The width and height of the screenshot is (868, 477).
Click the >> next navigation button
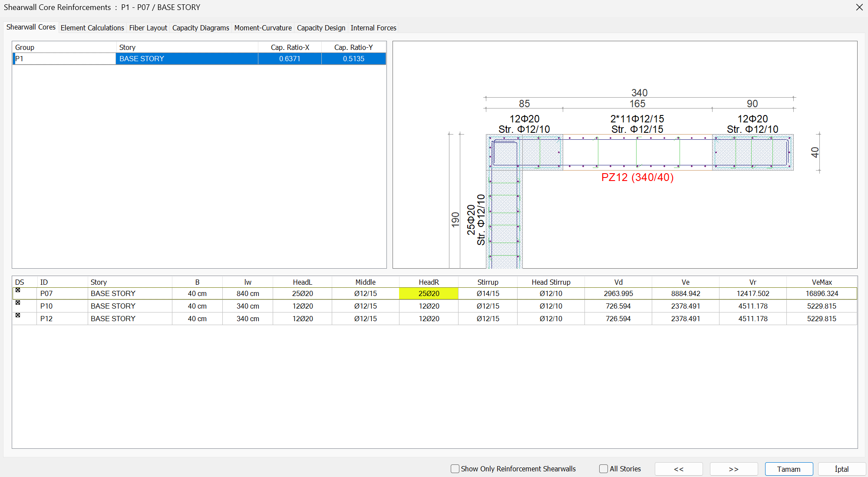(x=734, y=469)
